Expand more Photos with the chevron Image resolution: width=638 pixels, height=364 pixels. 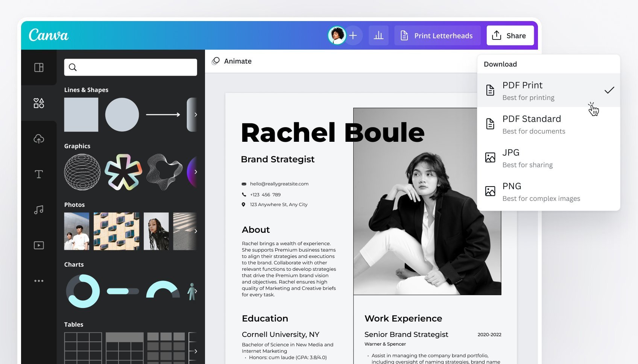tap(196, 231)
